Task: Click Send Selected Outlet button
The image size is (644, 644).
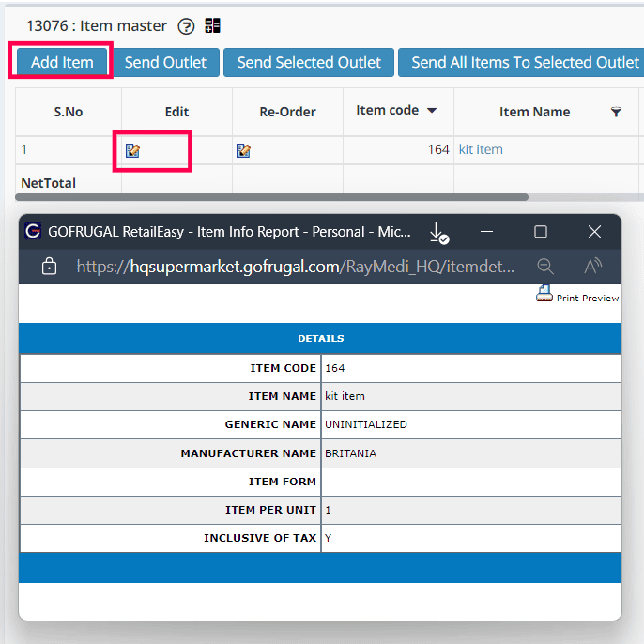Action: (x=309, y=62)
